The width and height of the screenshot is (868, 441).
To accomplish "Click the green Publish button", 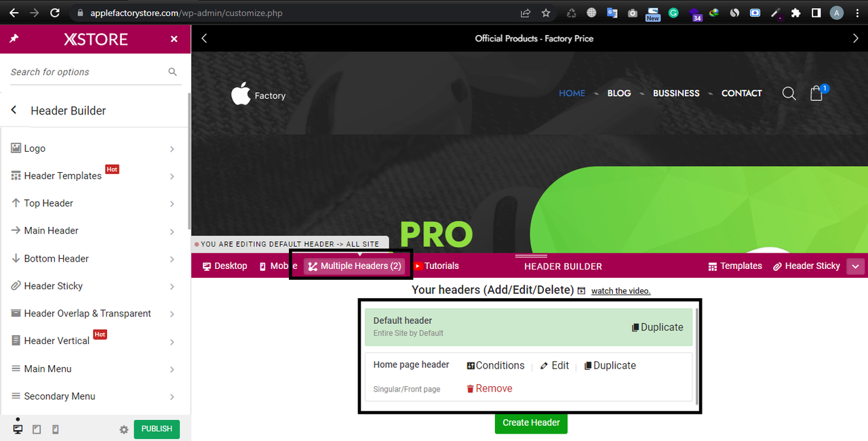I will point(157,429).
